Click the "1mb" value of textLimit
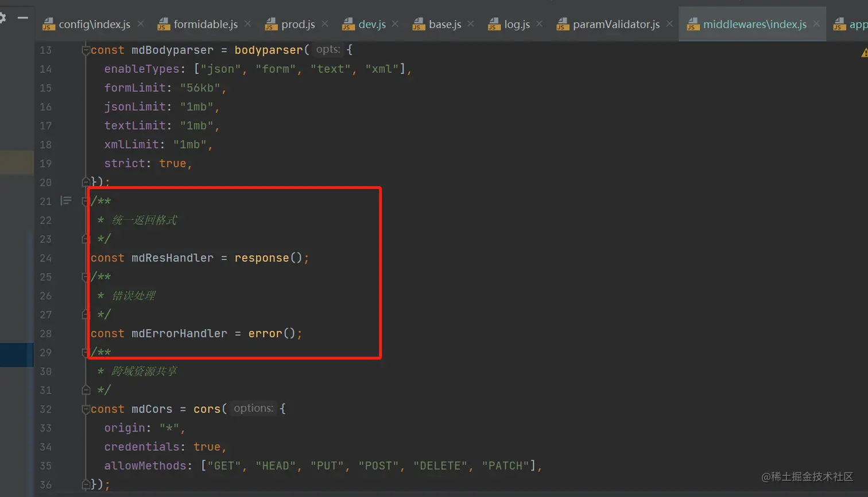The image size is (868, 497). coord(197,126)
